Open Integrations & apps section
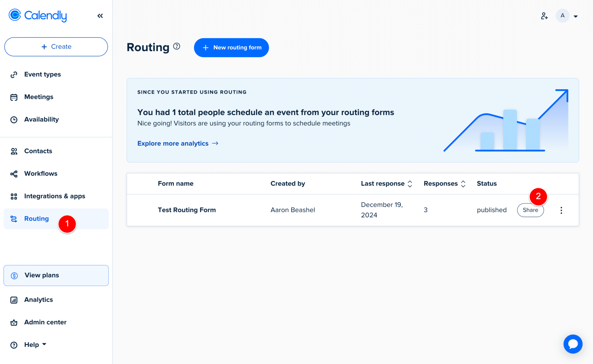Viewport: 593px width, 364px height. click(x=54, y=196)
